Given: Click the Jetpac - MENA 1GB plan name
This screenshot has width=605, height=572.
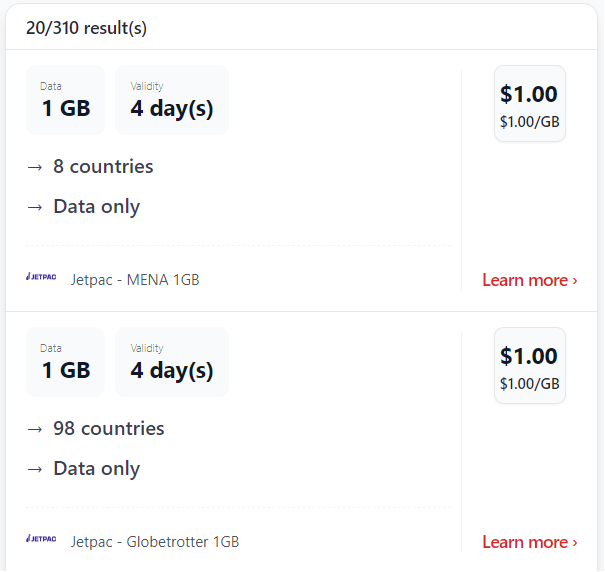Looking at the screenshot, I should (135, 280).
